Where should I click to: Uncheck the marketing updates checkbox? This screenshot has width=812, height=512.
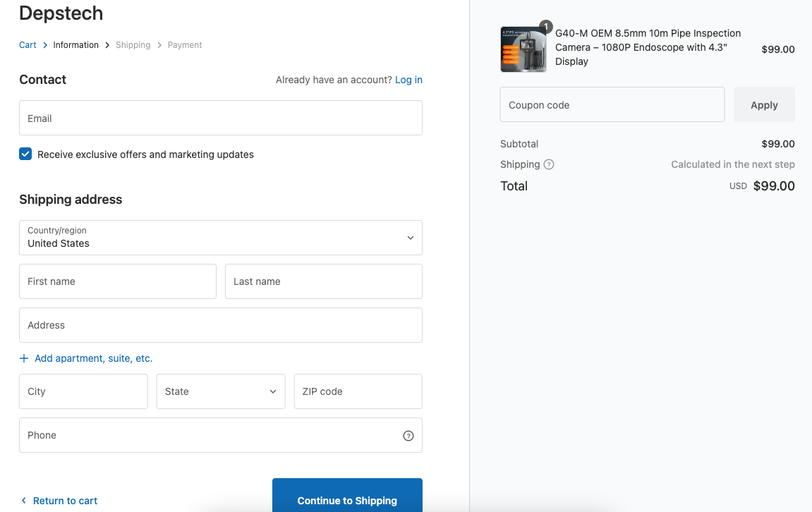click(25, 154)
